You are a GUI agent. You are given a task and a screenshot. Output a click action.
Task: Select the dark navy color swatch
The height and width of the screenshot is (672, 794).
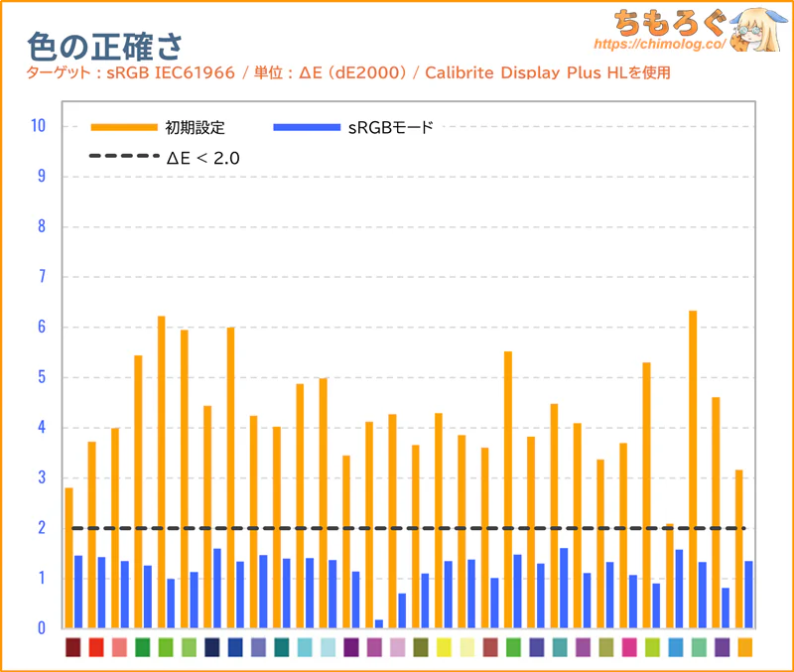tap(211, 647)
